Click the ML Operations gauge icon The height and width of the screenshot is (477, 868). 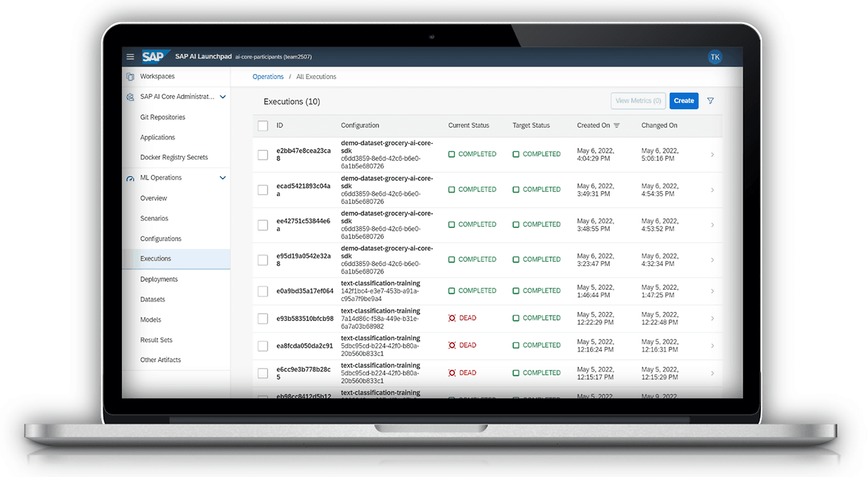(x=130, y=178)
